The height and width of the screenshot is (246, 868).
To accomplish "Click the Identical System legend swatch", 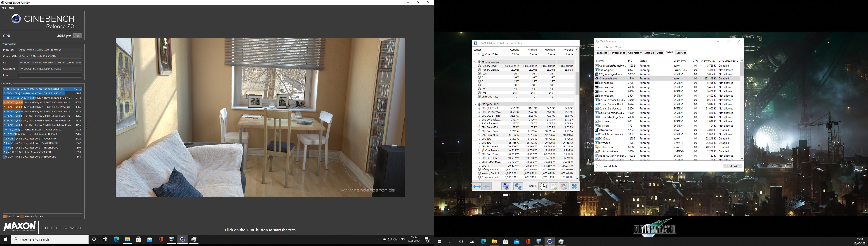I will click(22, 216).
